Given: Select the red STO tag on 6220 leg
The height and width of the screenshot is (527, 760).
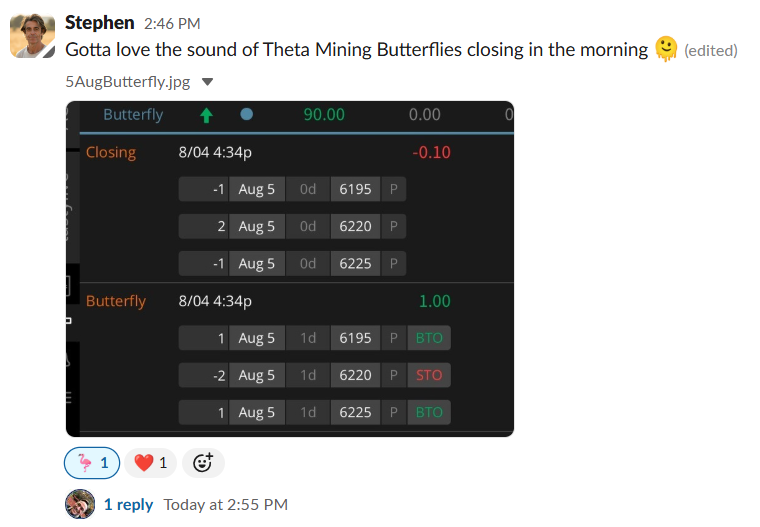Looking at the screenshot, I should point(429,375).
